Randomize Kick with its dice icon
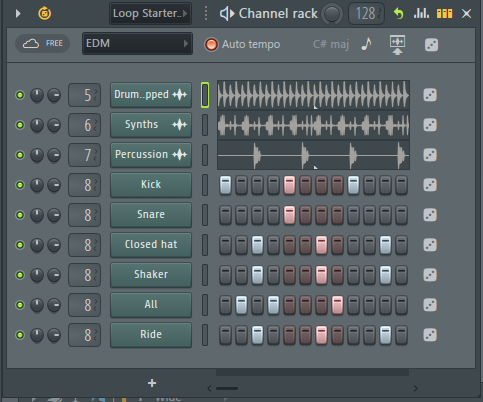 (430, 185)
